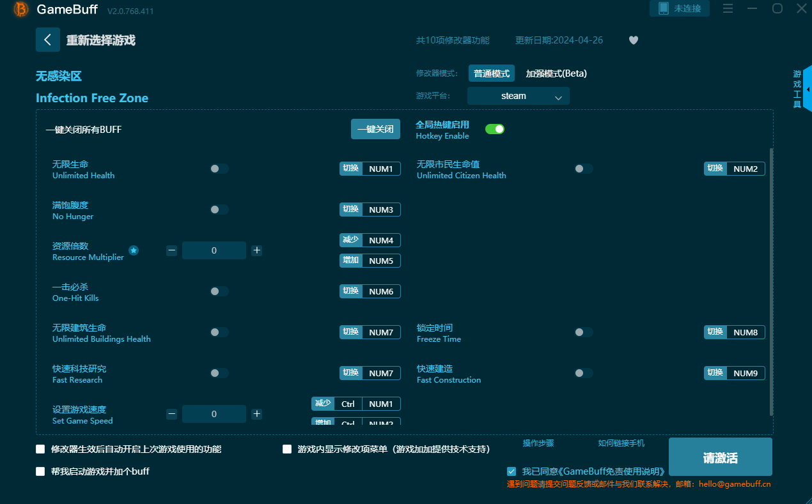Open the 如何链接手机 link
The width and height of the screenshot is (812, 504).
tap(621, 443)
